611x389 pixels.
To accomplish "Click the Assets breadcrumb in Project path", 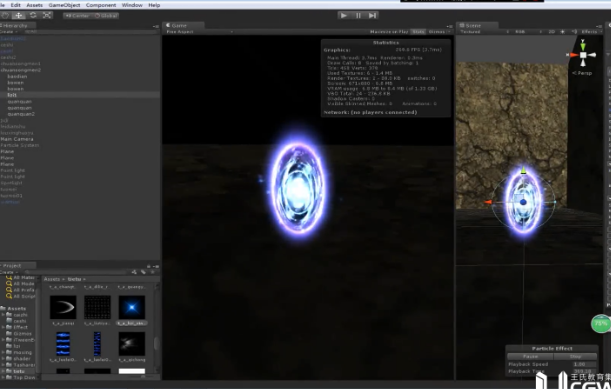I will click(52, 279).
